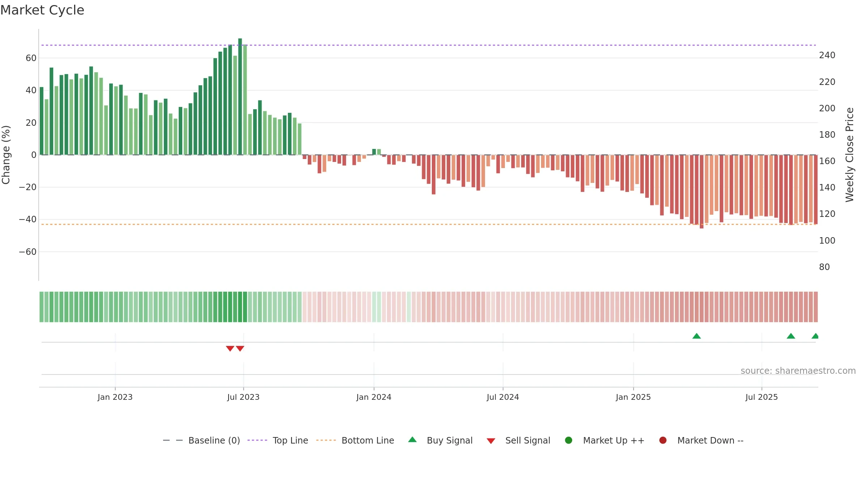Click the Weekly Close Price axis title
This screenshot has width=868, height=488.
(850, 155)
